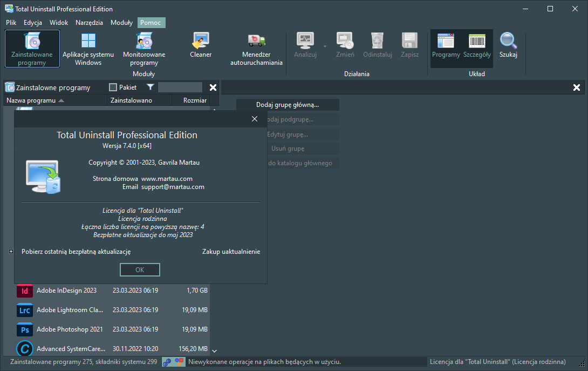Click the Usuń grupę button
This screenshot has height=371, width=588.
(x=288, y=149)
